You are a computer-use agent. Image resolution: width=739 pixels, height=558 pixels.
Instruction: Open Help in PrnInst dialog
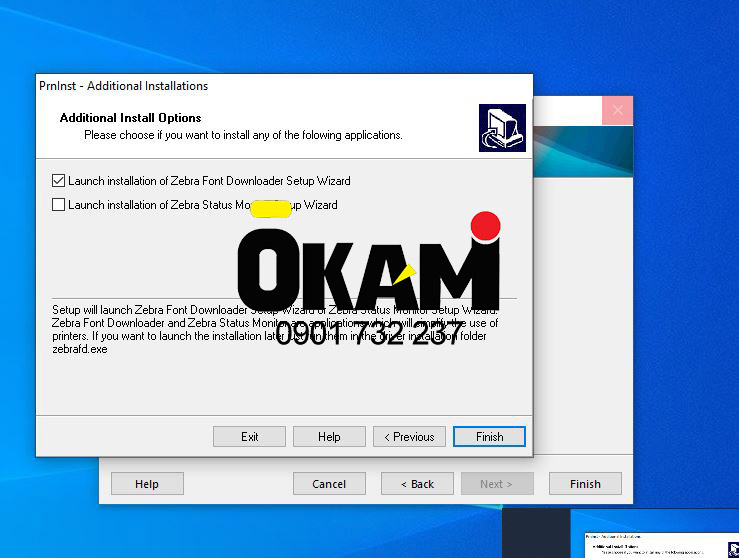329,436
